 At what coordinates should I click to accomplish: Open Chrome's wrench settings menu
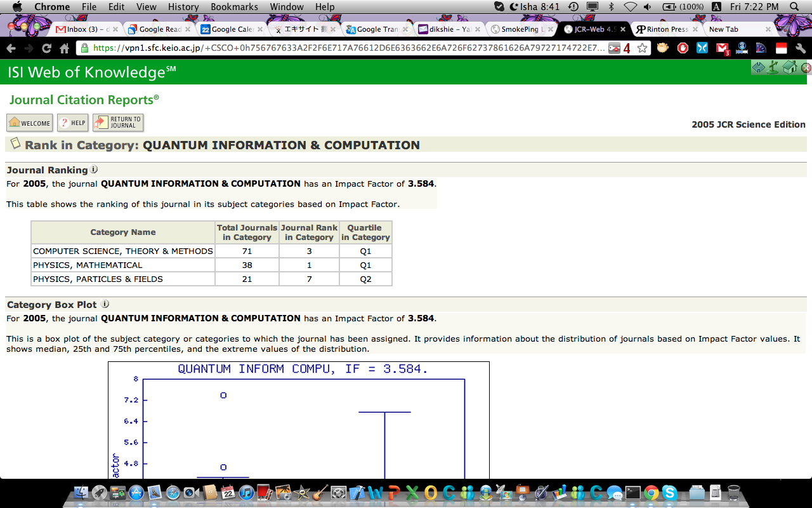coord(801,48)
